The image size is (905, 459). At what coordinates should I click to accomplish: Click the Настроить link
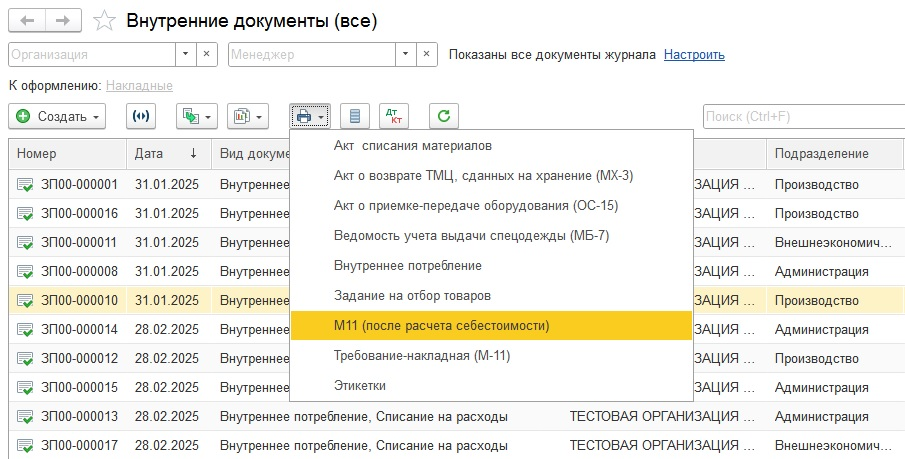(x=694, y=55)
